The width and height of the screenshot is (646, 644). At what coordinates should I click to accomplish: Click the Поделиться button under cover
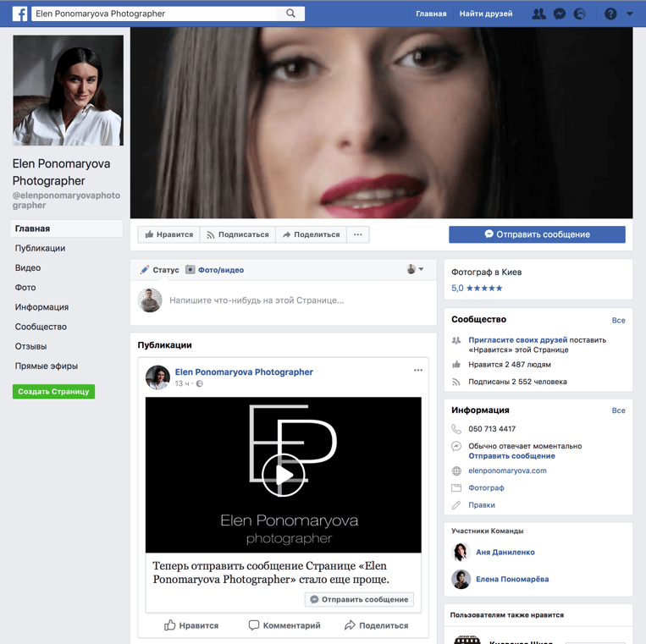click(311, 234)
